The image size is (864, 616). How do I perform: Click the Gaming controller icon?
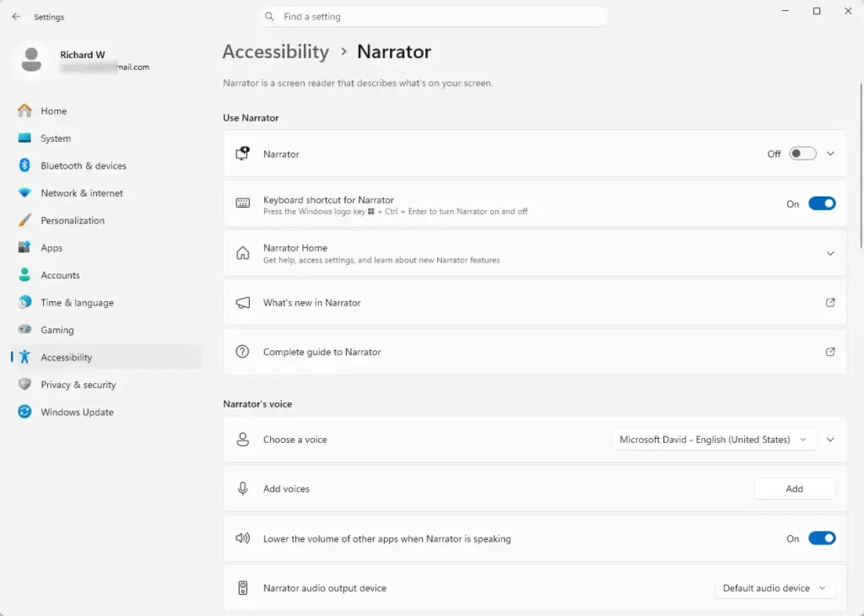click(x=24, y=329)
